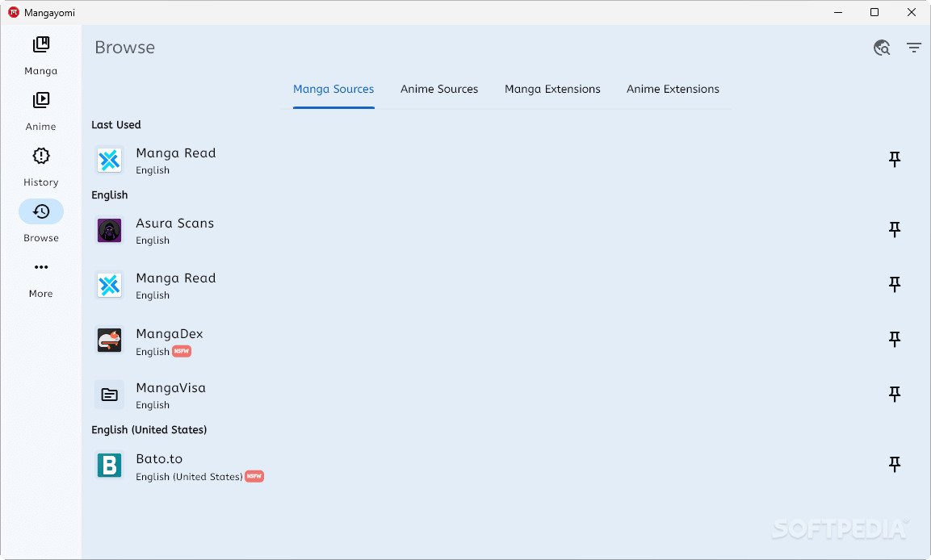The height and width of the screenshot is (560, 931).
Task: Click Manga Read icon under English section
Action: click(109, 286)
